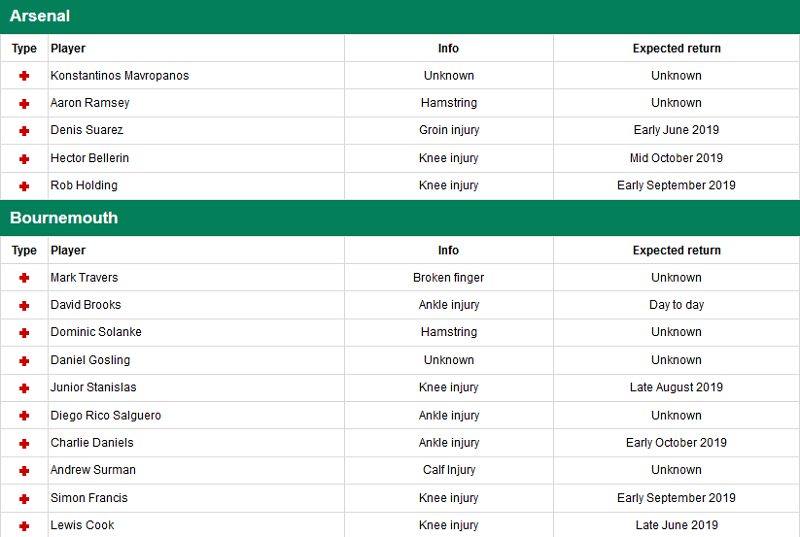Click the injury icon for Lewis Cook

24,525
